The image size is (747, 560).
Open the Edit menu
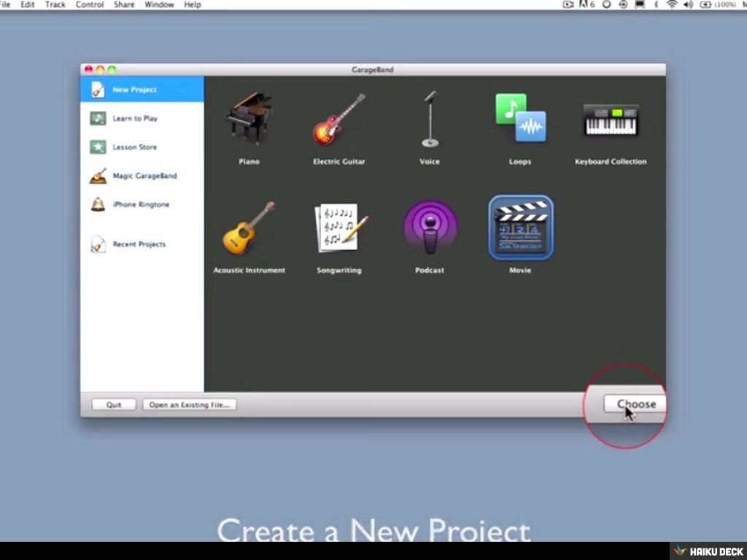click(28, 5)
